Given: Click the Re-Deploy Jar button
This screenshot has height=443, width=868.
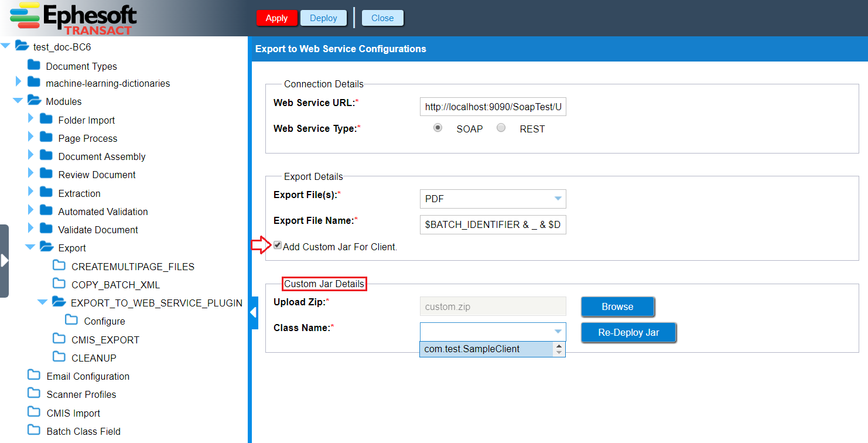Looking at the screenshot, I should [628, 332].
